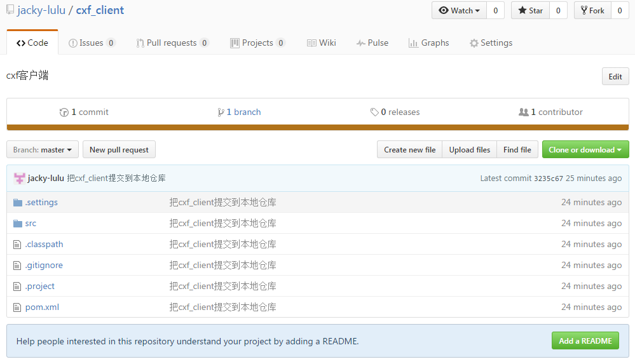Expand Clone or download menu
The image size is (635, 364).
[585, 150]
